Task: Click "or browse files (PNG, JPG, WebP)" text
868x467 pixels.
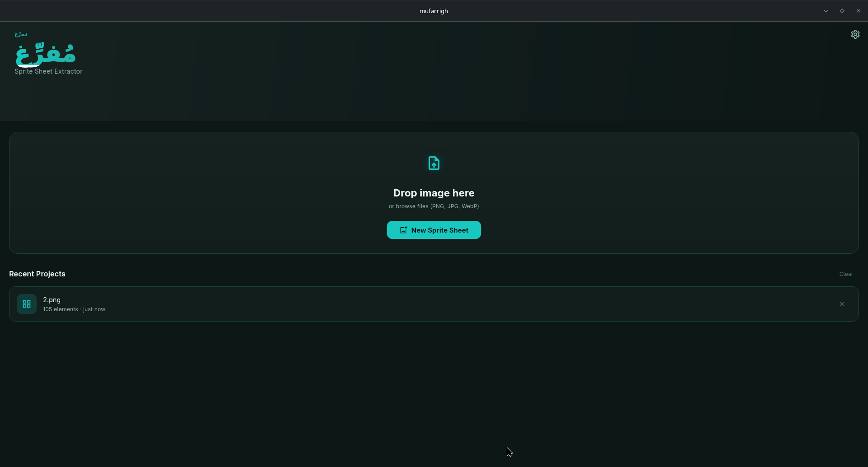Action: point(434,206)
